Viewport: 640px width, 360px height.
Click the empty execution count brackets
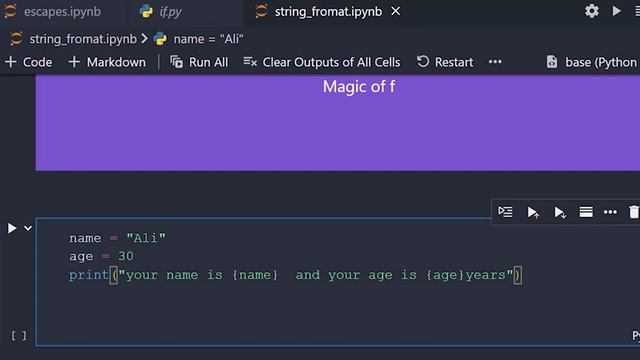(x=19, y=336)
